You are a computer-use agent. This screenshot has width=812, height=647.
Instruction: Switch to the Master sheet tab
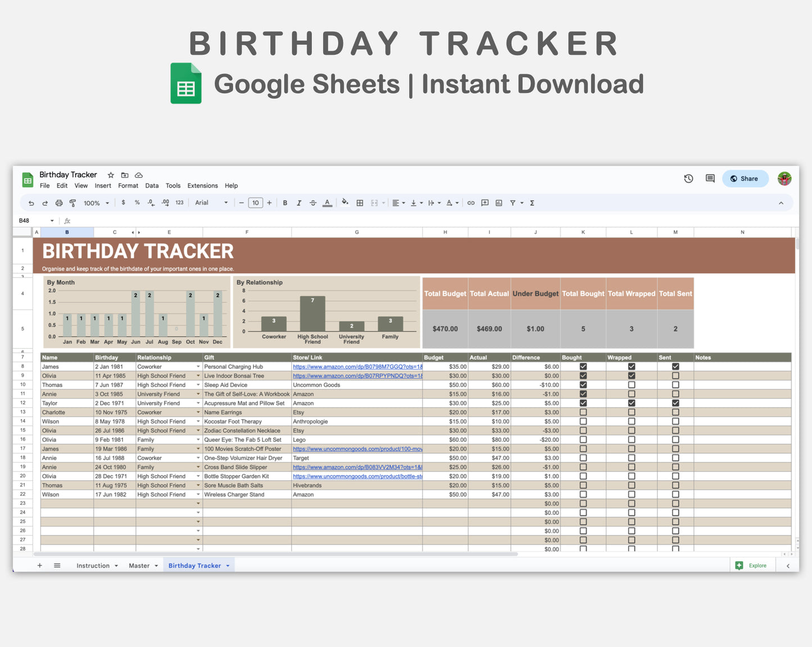pyautogui.click(x=139, y=565)
